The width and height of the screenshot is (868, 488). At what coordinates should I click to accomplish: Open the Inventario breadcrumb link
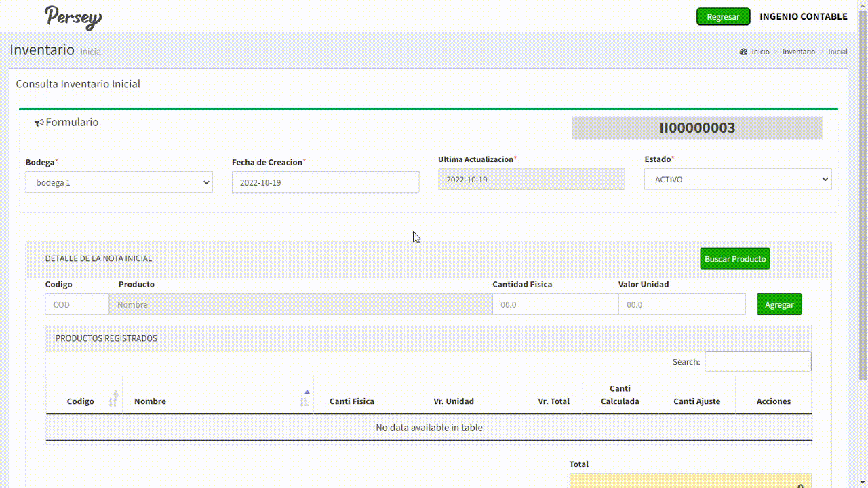(798, 52)
